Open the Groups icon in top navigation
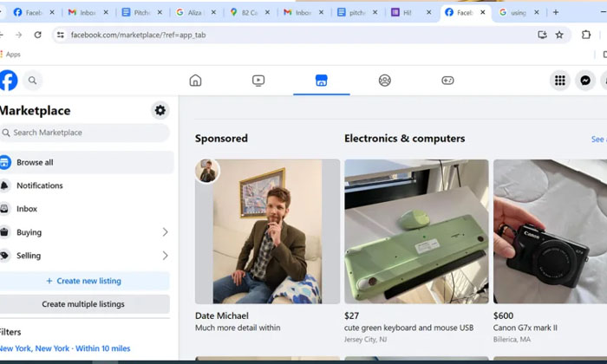The height and width of the screenshot is (364, 607). (384, 81)
